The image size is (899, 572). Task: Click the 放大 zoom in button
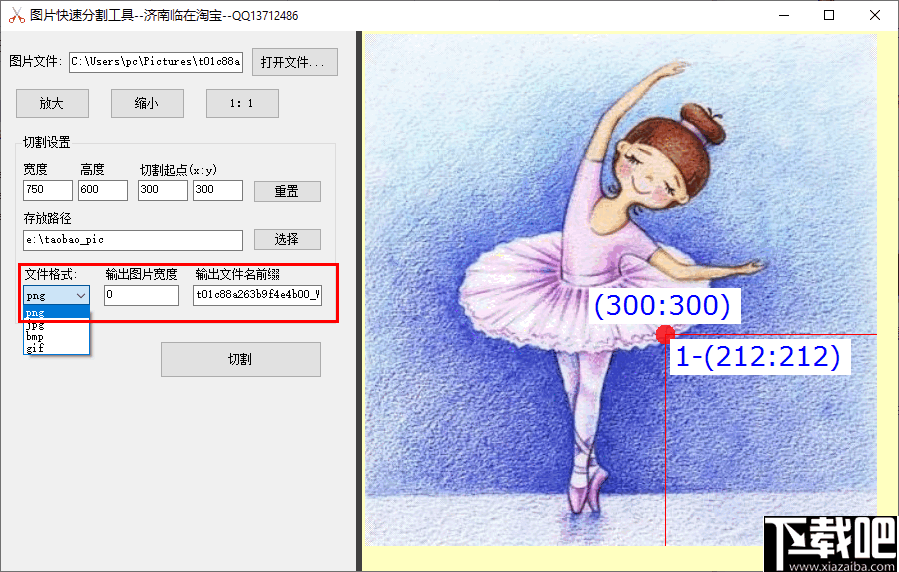52,104
